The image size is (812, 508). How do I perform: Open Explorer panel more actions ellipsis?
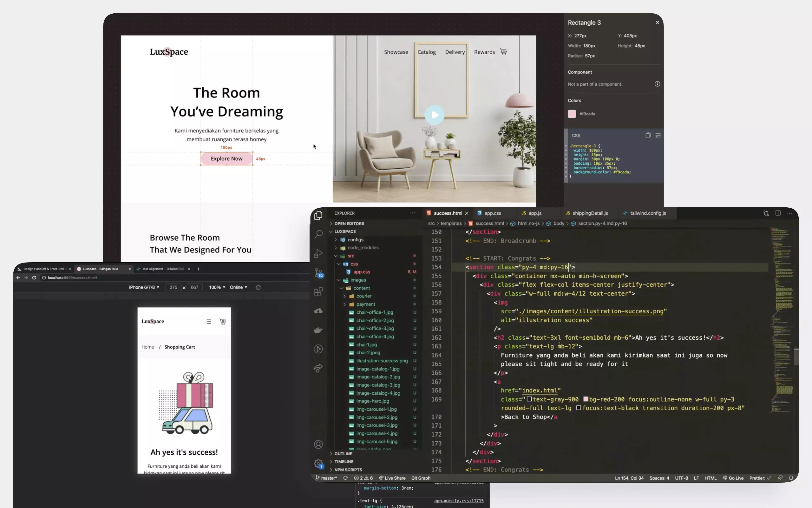tap(413, 213)
